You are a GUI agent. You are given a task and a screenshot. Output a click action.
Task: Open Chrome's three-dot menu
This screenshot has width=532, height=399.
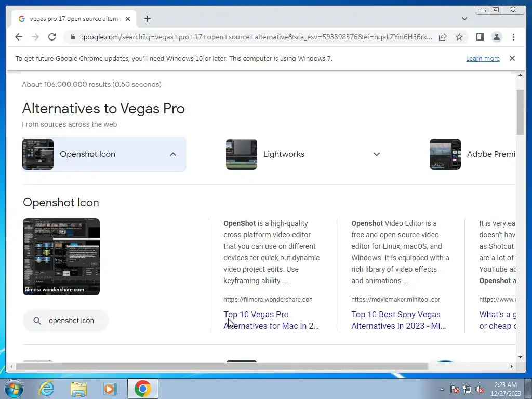[513, 37]
